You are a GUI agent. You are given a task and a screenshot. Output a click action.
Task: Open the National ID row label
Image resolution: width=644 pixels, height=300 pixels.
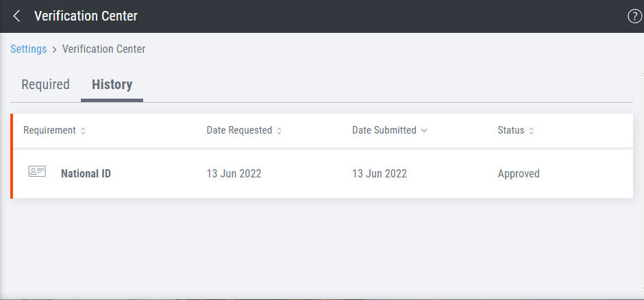coord(86,174)
